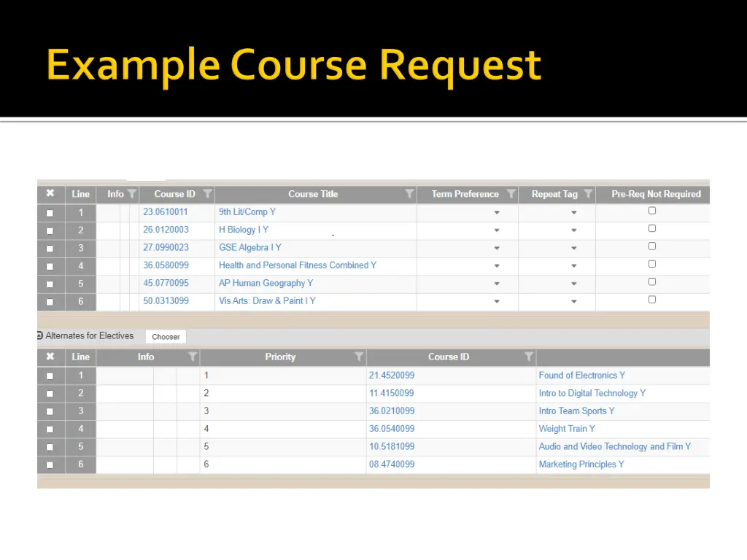Image resolution: width=747 pixels, height=560 pixels.
Task: Select row checkbox for H Biology I Y
Action: [50, 231]
